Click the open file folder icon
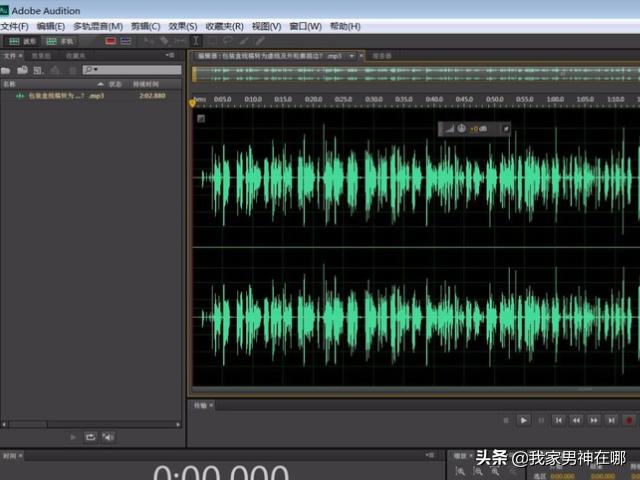This screenshot has width=640, height=480. pyautogui.click(x=7, y=70)
